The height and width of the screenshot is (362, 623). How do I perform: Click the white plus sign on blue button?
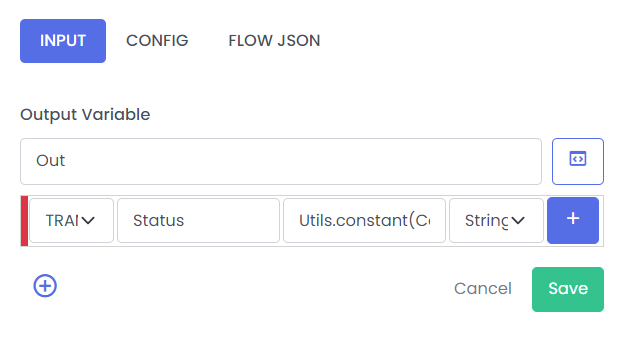(x=573, y=218)
